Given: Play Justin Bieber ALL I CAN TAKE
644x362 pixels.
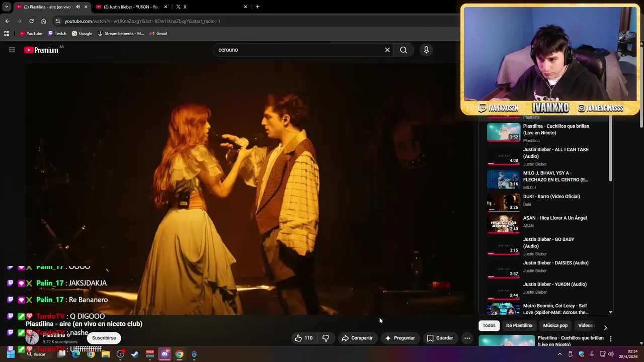Looking at the screenshot, I should pyautogui.click(x=546, y=156).
